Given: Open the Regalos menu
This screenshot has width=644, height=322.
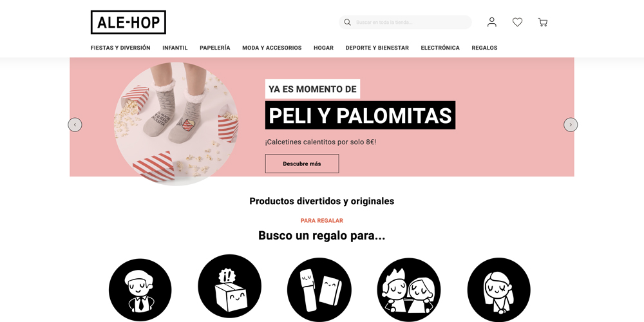Looking at the screenshot, I should [485, 48].
